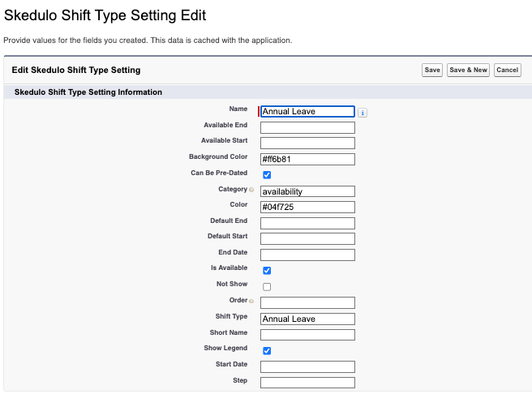Click the Save button

coord(432,71)
